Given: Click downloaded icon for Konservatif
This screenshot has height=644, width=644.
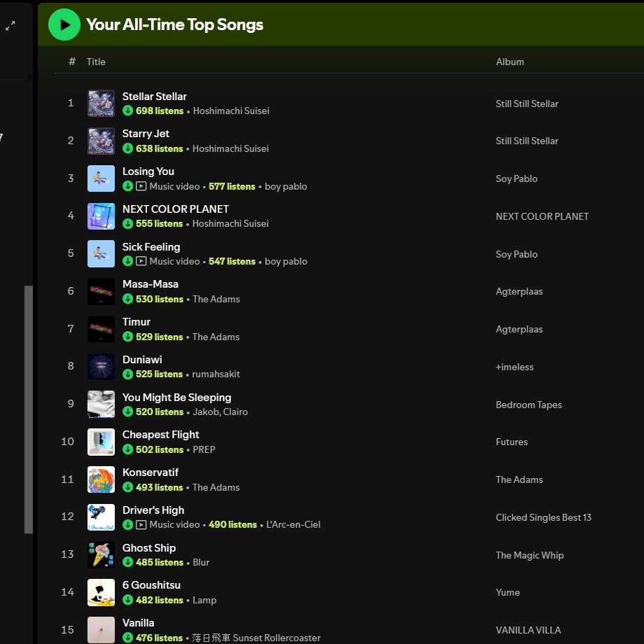Looking at the screenshot, I should point(127,487).
